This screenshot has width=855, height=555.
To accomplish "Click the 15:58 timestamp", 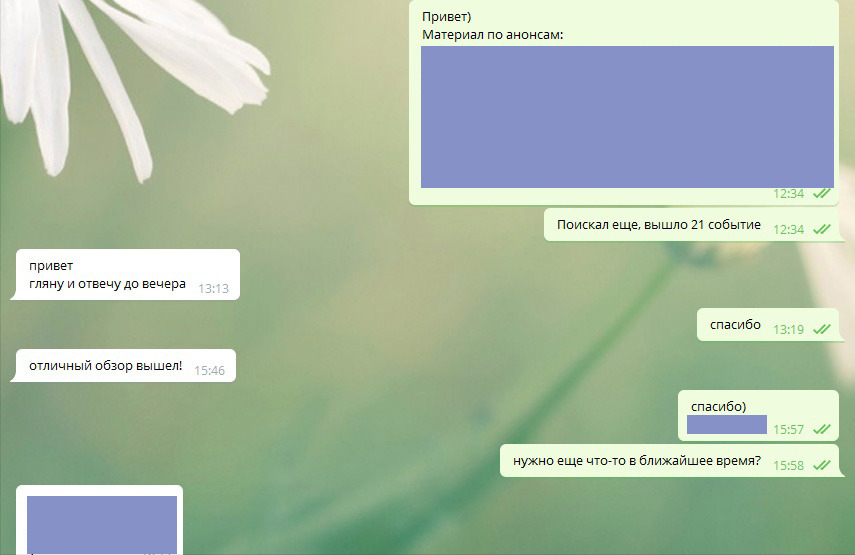I will coord(788,466).
